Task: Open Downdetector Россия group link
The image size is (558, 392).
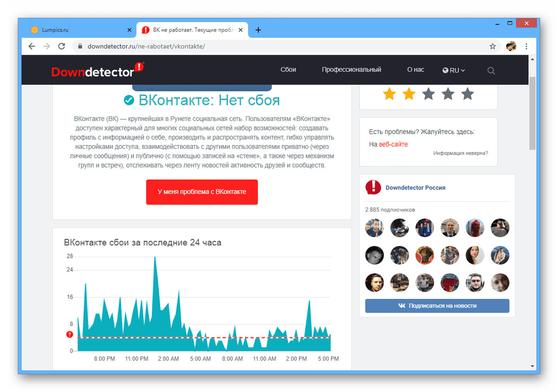Action: (x=415, y=188)
